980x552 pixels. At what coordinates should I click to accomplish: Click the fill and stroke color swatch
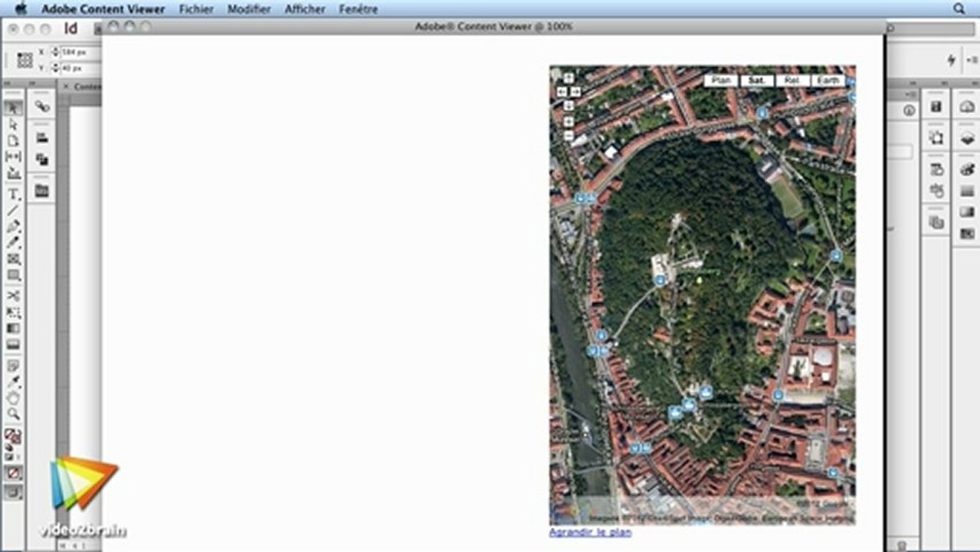(x=13, y=436)
